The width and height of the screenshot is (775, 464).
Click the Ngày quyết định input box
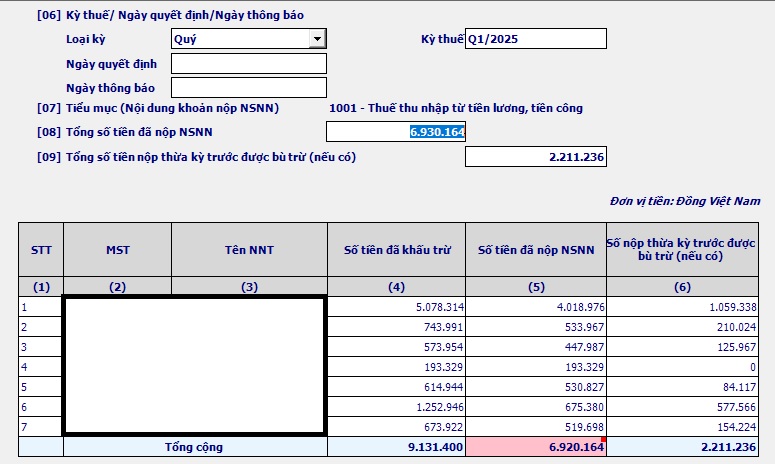pos(249,64)
